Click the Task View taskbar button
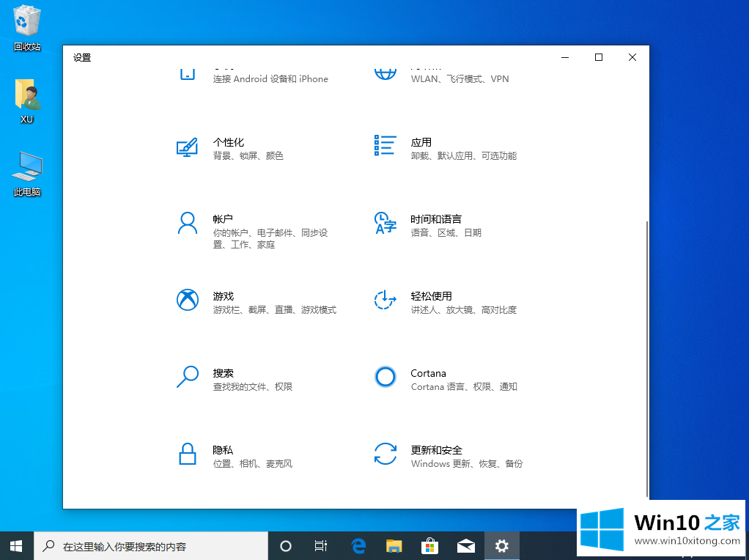 [x=321, y=546]
